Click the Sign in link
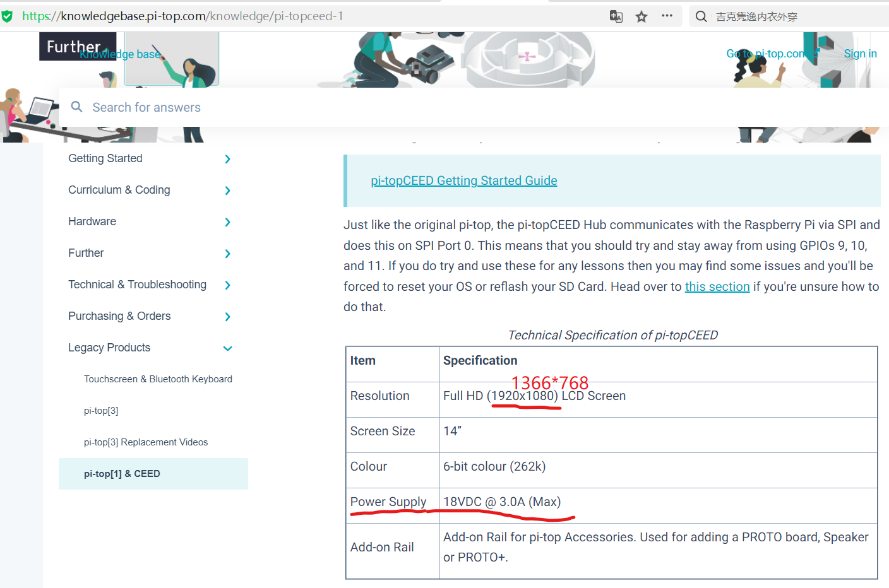The height and width of the screenshot is (588, 889). [x=860, y=54]
